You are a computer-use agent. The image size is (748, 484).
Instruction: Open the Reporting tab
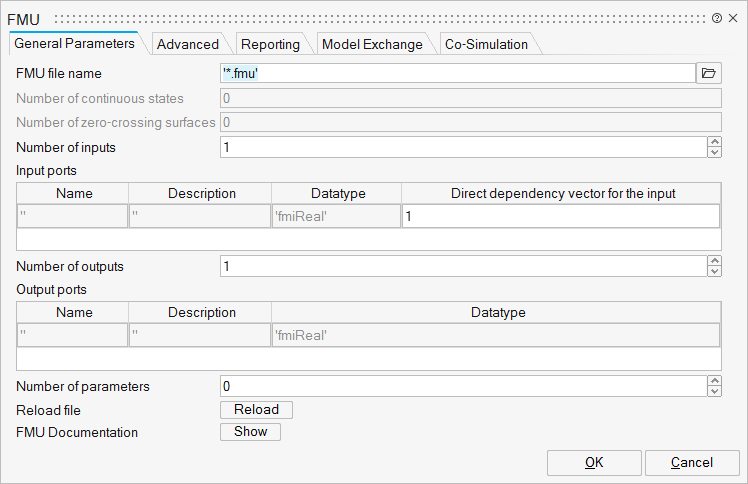click(x=270, y=44)
